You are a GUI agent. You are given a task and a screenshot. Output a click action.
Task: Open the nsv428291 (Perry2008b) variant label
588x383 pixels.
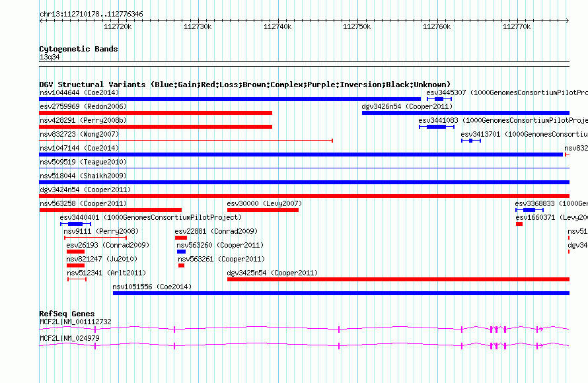pyautogui.click(x=83, y=120)
